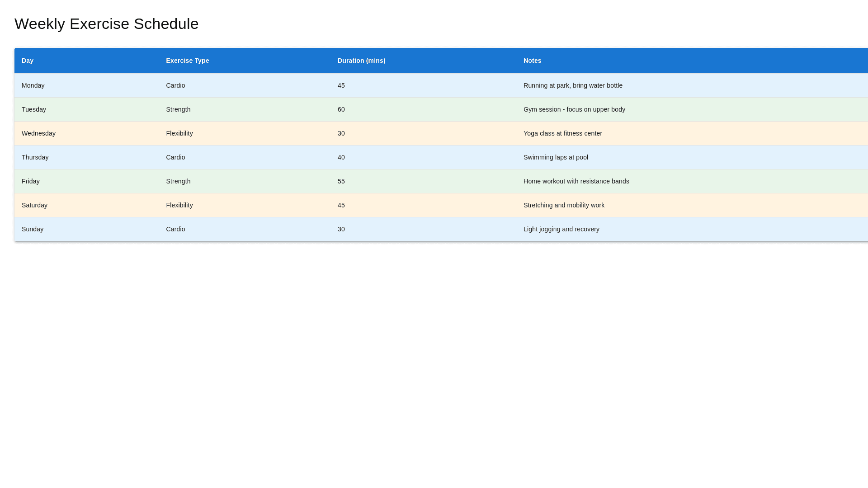Click Thursday in the Day column
This screenshot has height=488, width=868.
coord(35,157)
